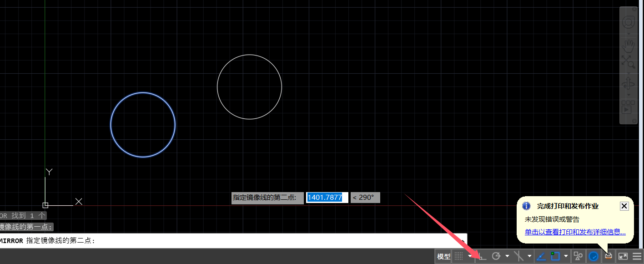
Task: Toggle Object Snap Tracking icon
Action: click(541, 256)
